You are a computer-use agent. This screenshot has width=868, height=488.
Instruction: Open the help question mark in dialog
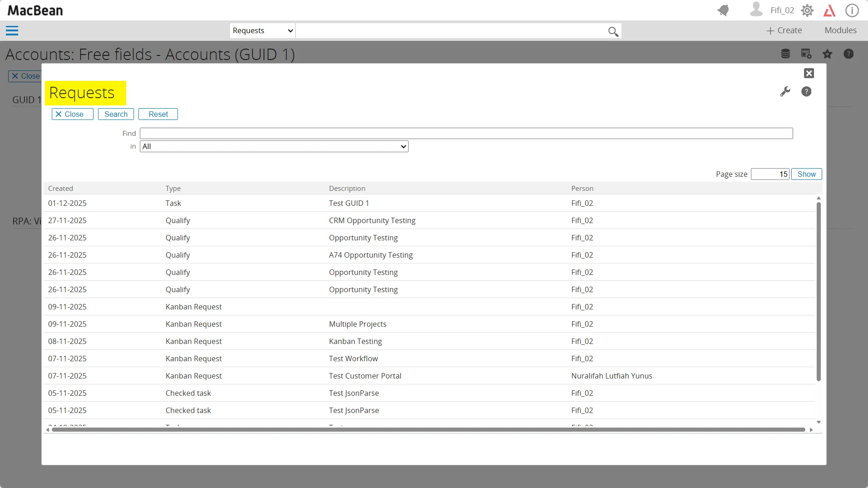pyautogui.click(x=806, y=92)
